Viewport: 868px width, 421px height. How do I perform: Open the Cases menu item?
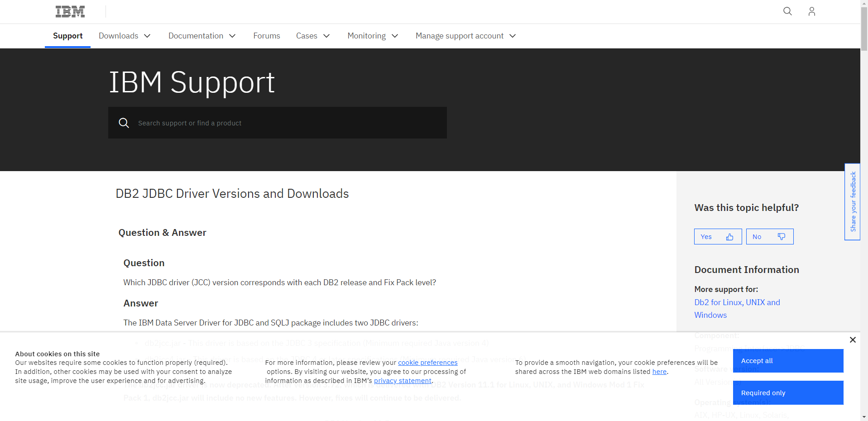click(x=307, y=36)
